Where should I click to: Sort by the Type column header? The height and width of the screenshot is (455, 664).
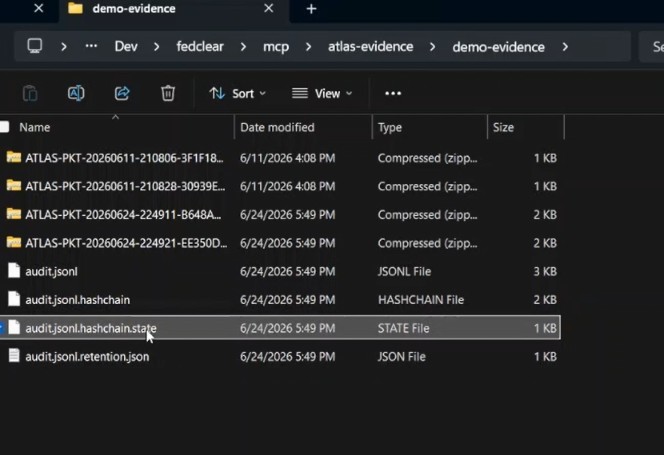tap(390, 127)
